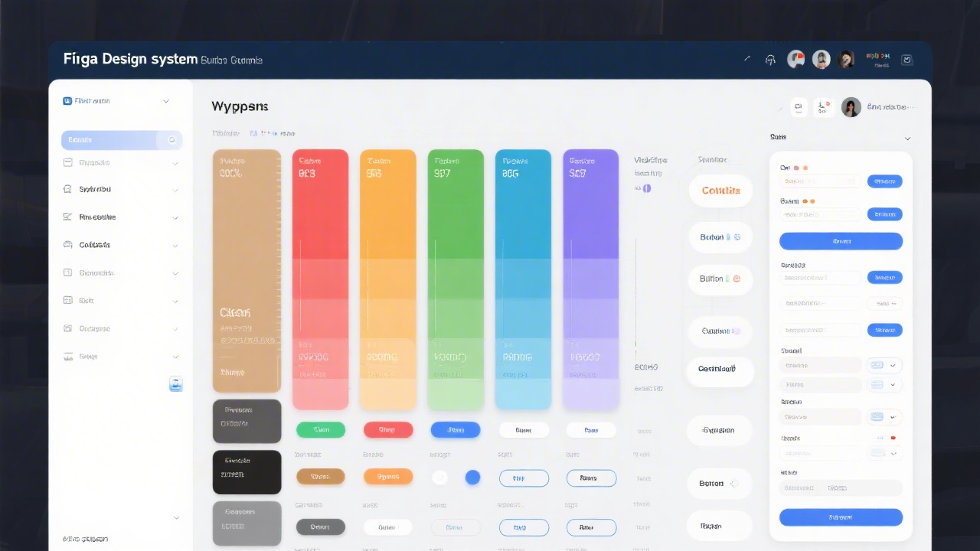
Task: Click the large blue Submit button in the right panel
Action: [841, 518]
